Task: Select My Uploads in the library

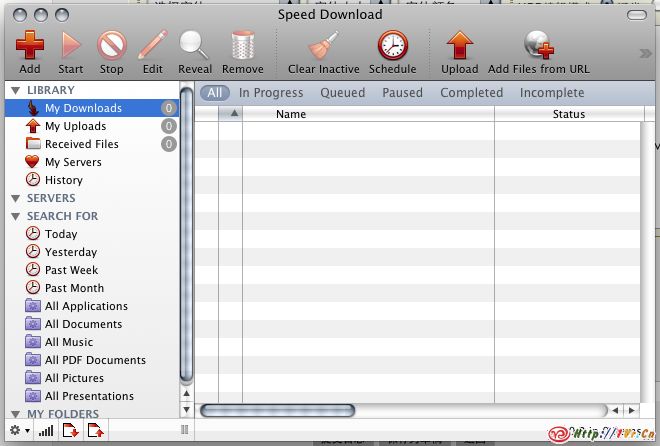Action: point(75,126)
